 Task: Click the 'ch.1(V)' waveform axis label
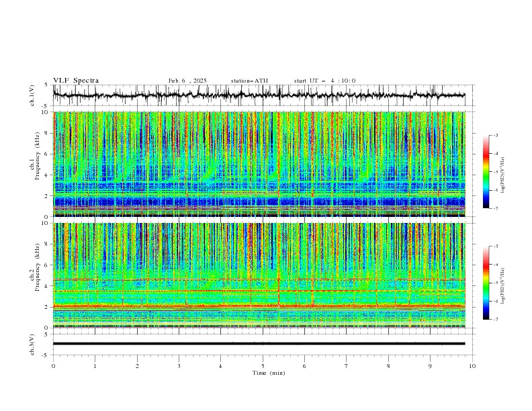pos(32,95)
